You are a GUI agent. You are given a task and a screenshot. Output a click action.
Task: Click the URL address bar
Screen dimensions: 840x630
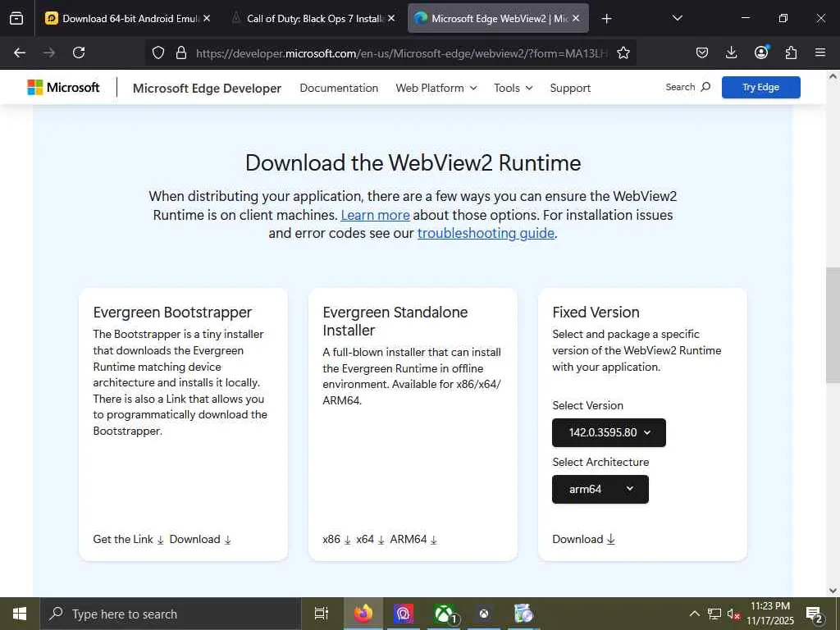402,53
